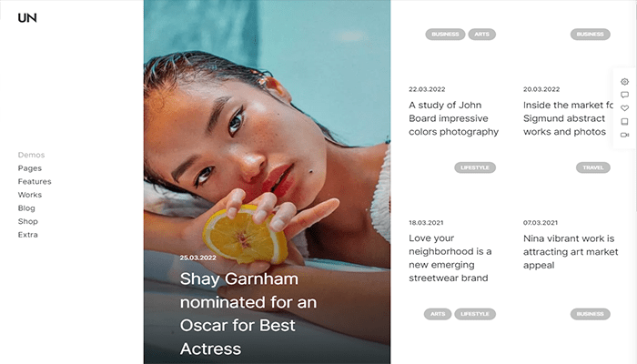Open the speech bubble comment icon
Image resolution: width=637 pixels, height=364 pixels.
pyautogui.click(x=624, y=95)
